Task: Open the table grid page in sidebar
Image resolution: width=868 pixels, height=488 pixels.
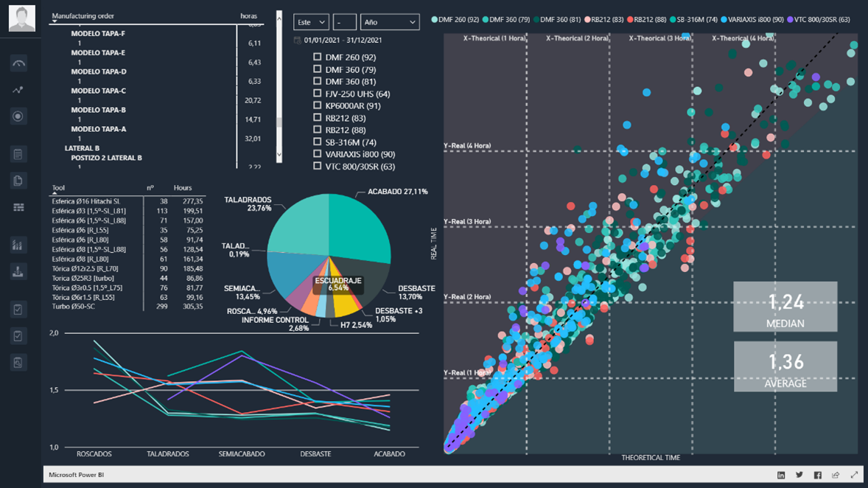Action: pos(18,207)
